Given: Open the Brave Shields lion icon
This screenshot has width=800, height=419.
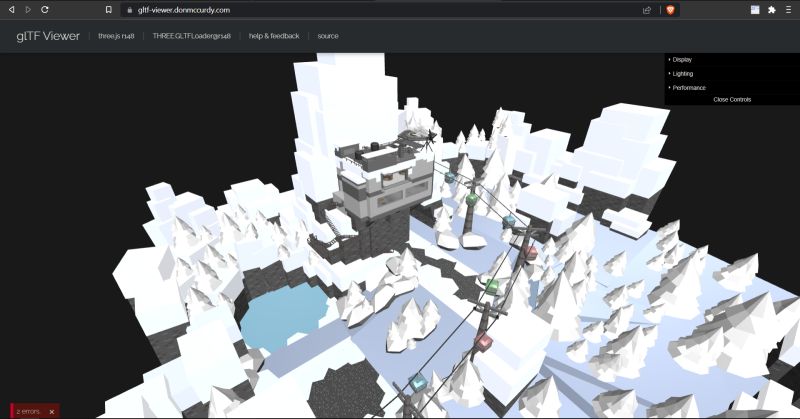Looking at the screenshot, I should [x=670, y=10].
